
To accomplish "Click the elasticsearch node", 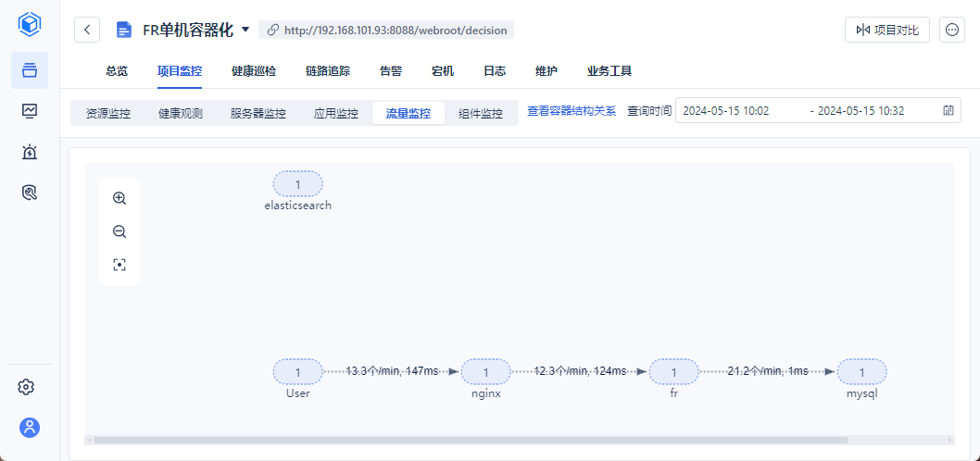I will pyautogui.click(x=297, y=184).
